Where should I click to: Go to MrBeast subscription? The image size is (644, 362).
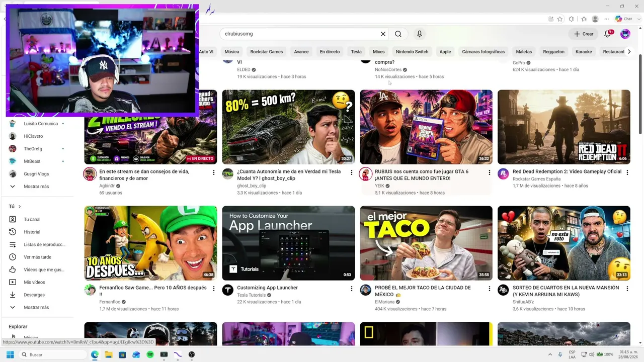point(37,161)
